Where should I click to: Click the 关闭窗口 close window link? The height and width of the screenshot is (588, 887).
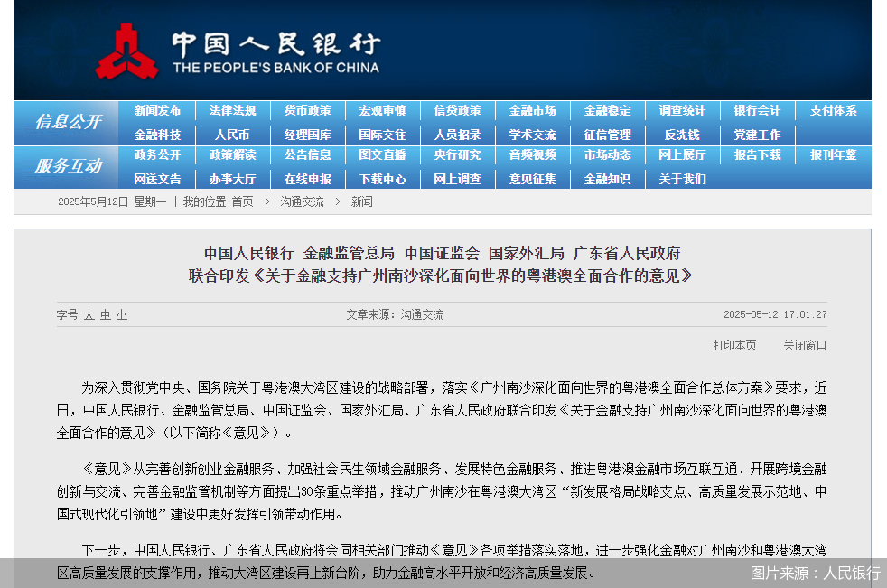[805, 345]
